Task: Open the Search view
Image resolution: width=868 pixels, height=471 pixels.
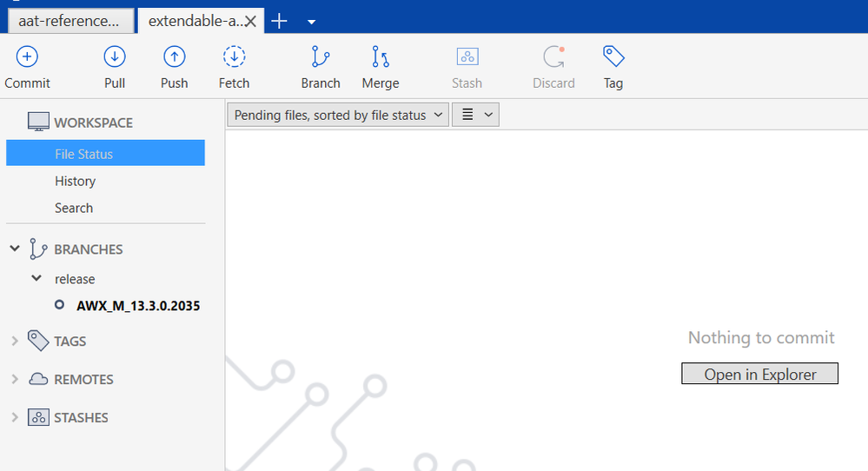Action: point(74,208)
